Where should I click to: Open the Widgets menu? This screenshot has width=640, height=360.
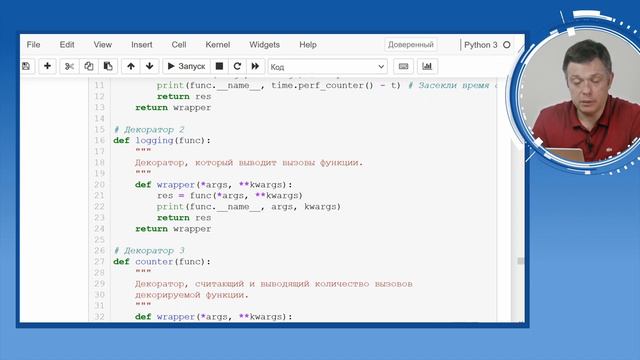pyautogui.click(x=264, y=45)
